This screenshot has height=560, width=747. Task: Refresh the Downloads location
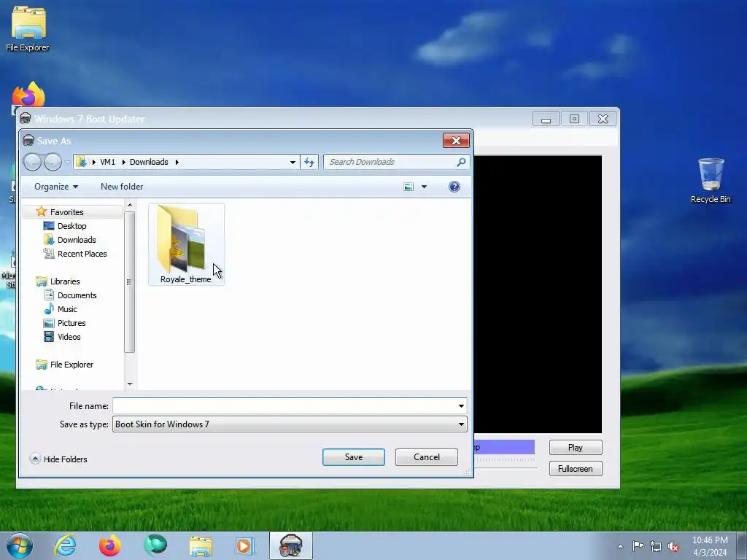tap(309, 162)
